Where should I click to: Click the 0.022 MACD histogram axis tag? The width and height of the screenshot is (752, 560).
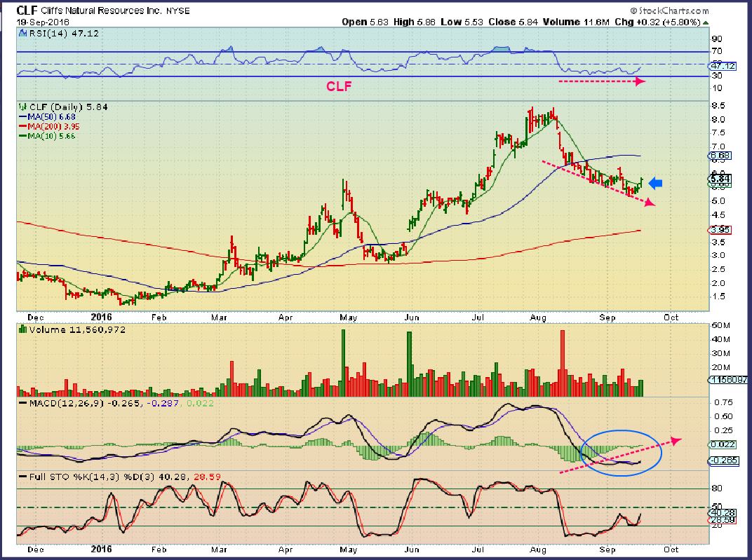coord(723,444)
